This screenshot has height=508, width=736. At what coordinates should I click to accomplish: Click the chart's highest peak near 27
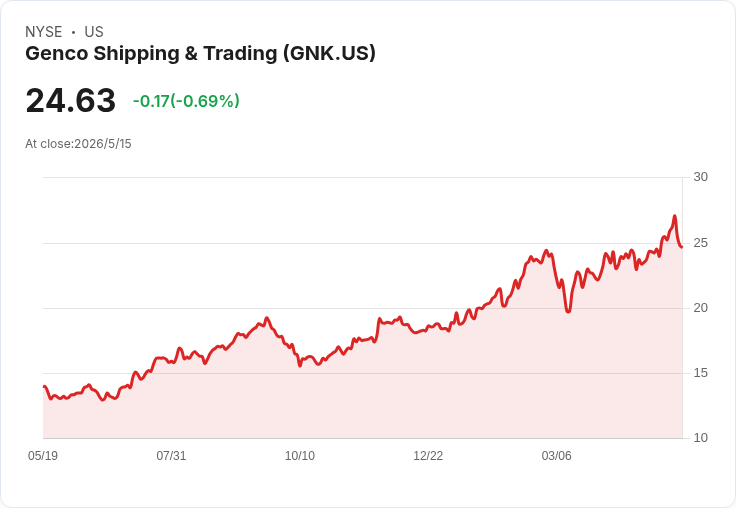tap(675, 216)
